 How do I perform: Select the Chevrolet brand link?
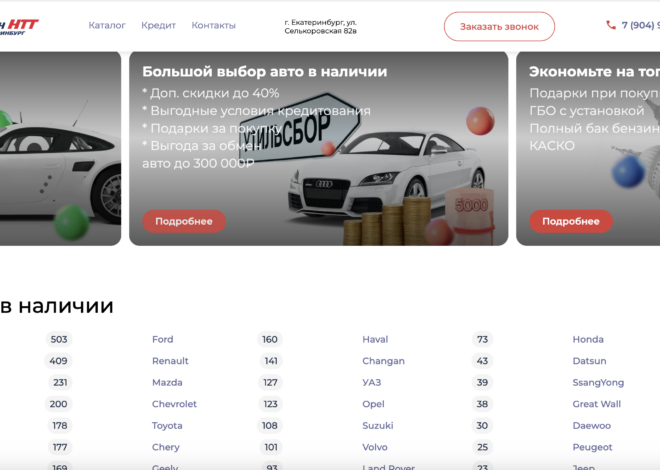point(174,404)
